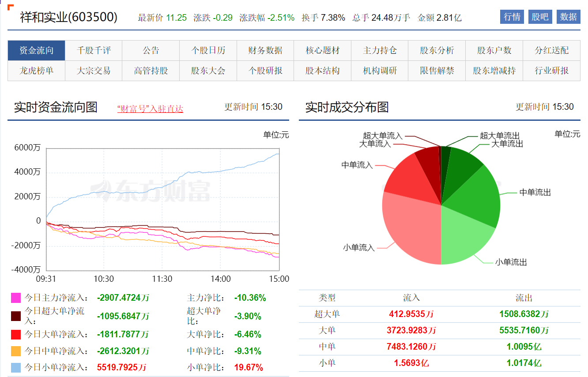
Task: Open the 数据 button
Action: click(569, 17)
